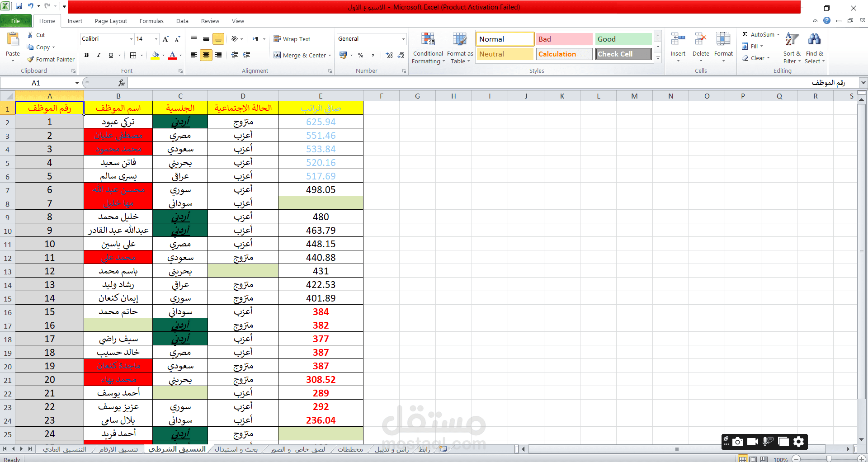Apply borders with the Borders icon

click(x=133, y=55)
